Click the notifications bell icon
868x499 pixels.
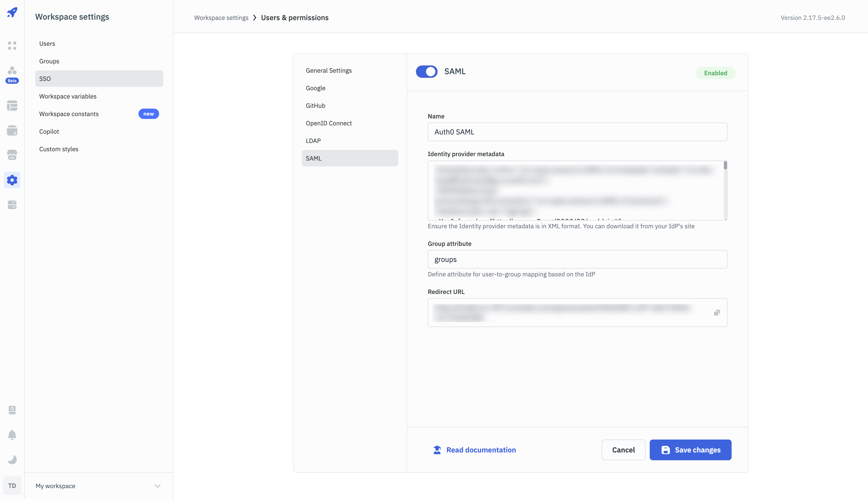click(12, 435)
